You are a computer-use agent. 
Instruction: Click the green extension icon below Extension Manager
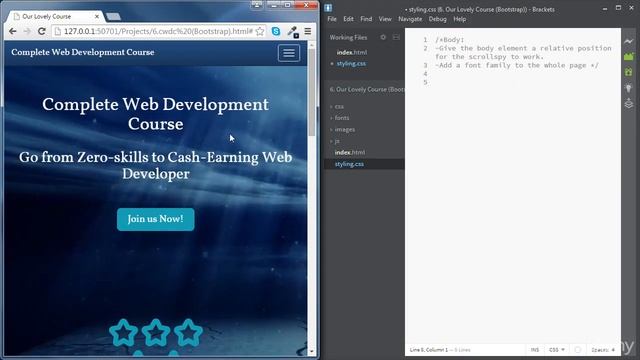(x=629, y=72)
